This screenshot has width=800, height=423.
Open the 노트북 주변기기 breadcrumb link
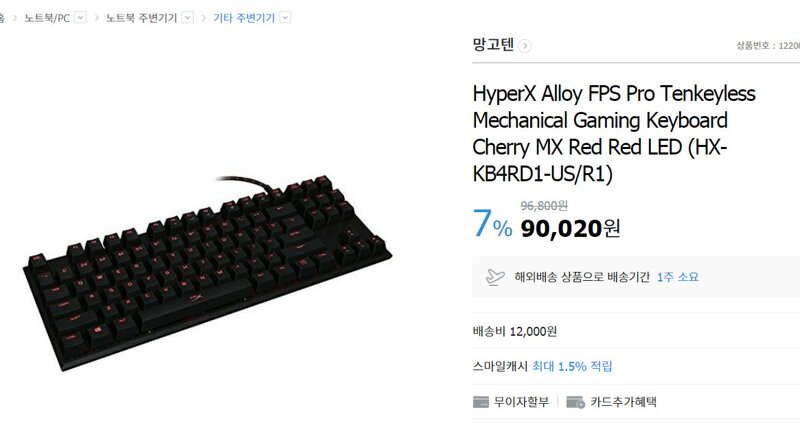pyautogui.click(x=141, y=18)
